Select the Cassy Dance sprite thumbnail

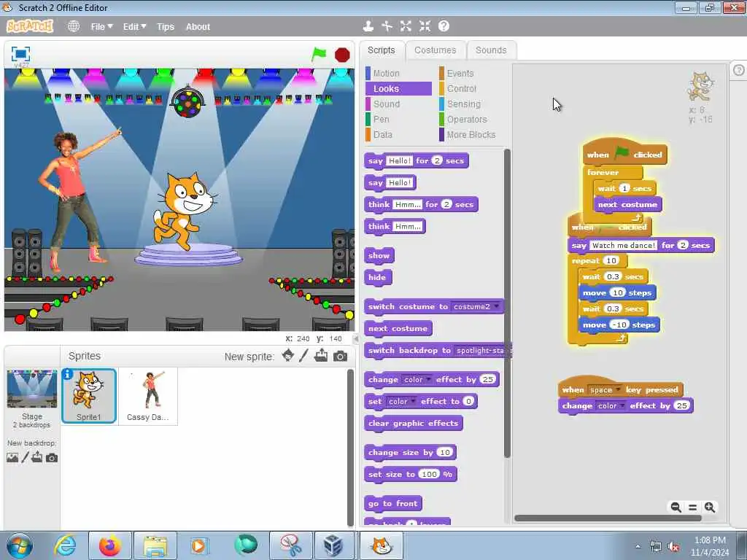click(147, 396)
